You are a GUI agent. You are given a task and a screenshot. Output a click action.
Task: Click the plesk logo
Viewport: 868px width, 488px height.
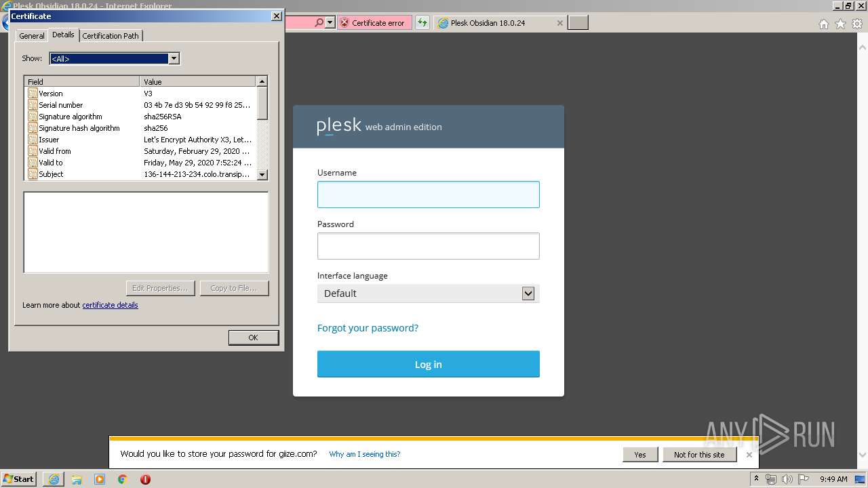[x=339, y=126]
